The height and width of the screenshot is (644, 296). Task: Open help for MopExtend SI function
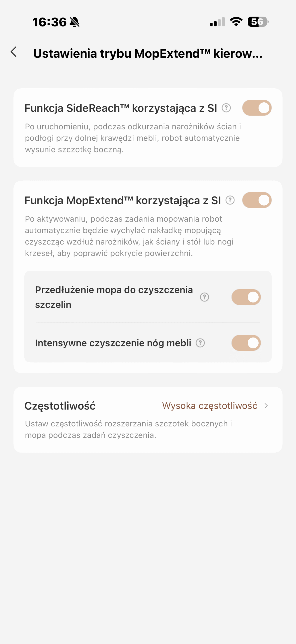pos(230,200)
